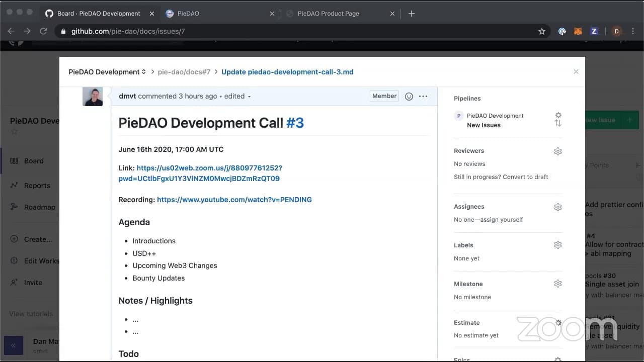This screenshot has height=362, width=644.
Task: Add an emoji reaction to the comment
Action: click(409, 96)
